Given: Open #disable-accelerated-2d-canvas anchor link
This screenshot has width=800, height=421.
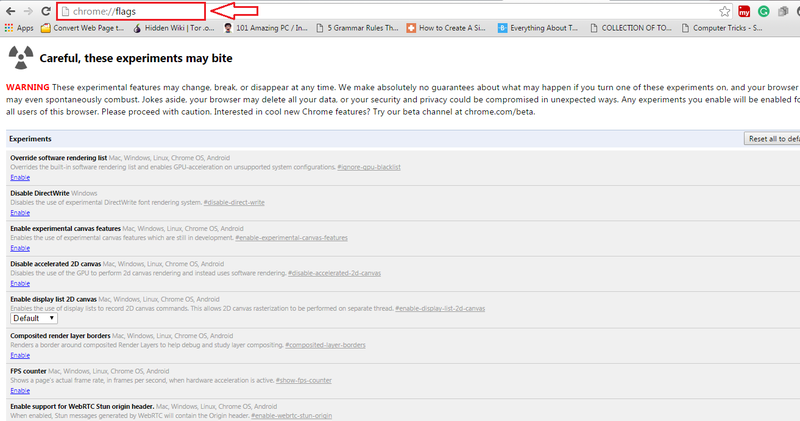Looking at the screenshot, I should [x=334, y=273].
